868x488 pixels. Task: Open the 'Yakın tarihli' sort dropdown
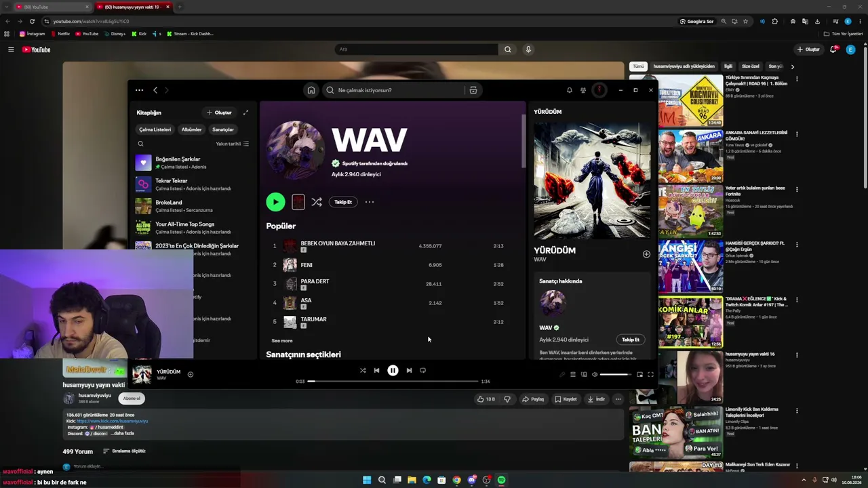(x=232, y=144)
